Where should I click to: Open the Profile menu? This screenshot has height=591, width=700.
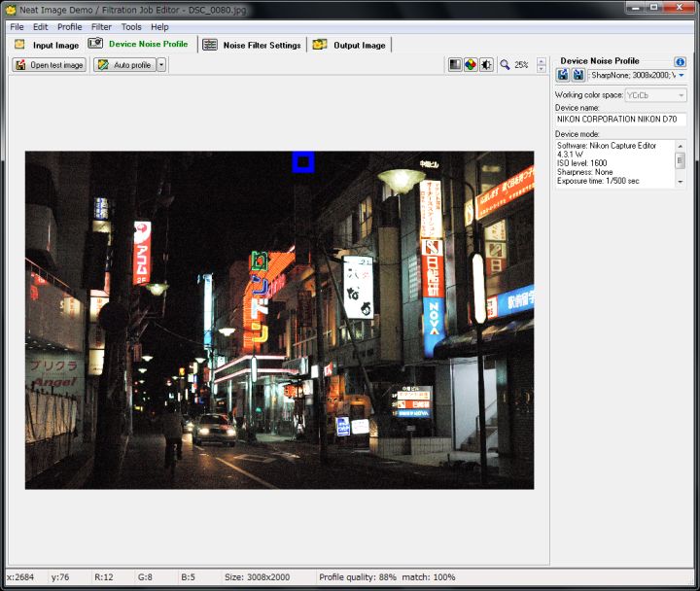(69, 27)
